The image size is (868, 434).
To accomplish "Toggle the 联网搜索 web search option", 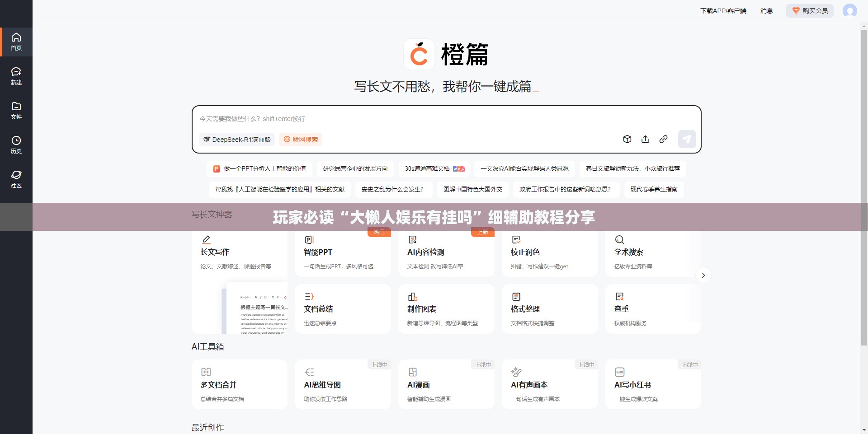I will pos(301,139).
